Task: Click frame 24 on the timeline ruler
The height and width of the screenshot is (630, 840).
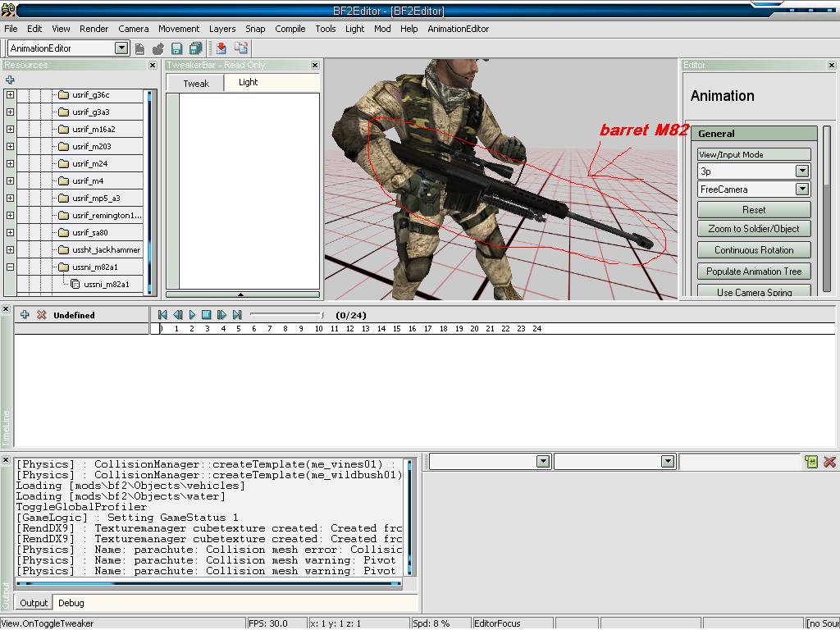Action: (536, 329)
